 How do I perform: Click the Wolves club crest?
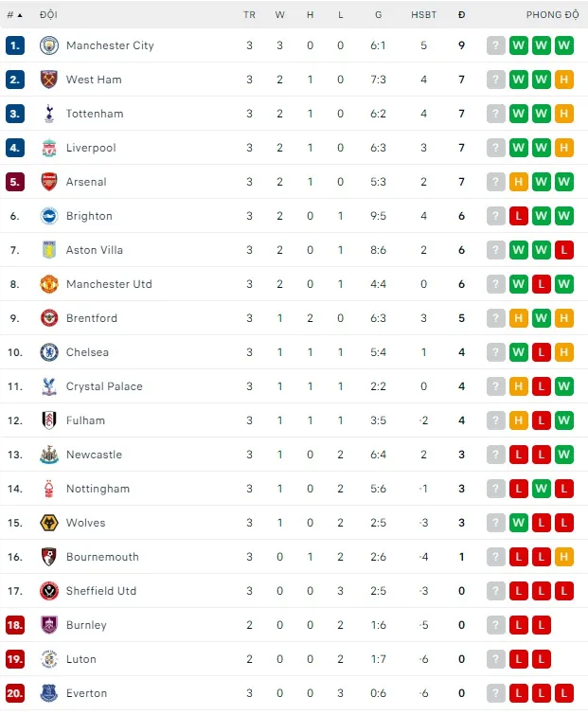pos(49,523)
